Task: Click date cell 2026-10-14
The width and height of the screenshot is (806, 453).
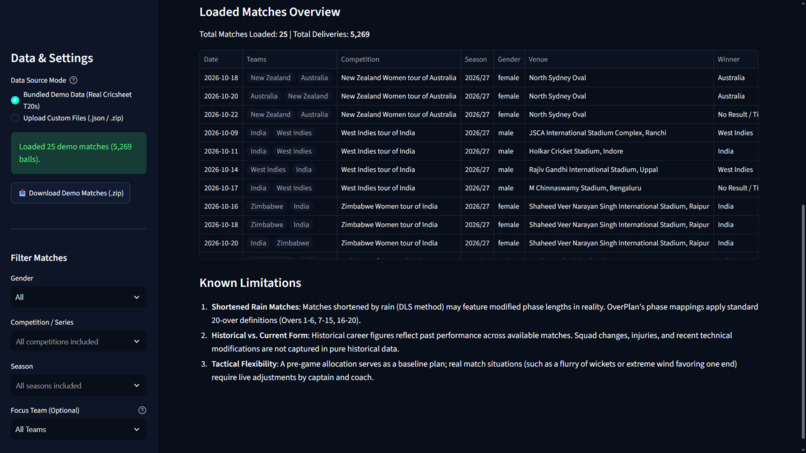Action: tap(221, 170)
